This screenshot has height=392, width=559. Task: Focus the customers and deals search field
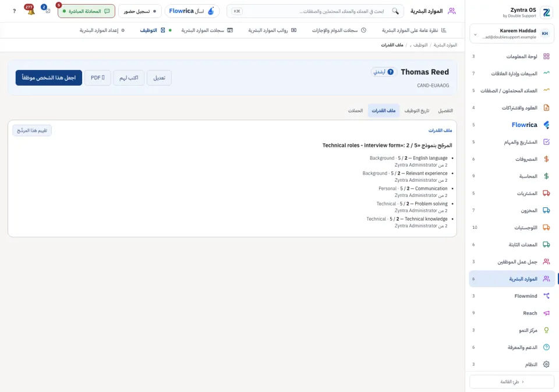315,11
